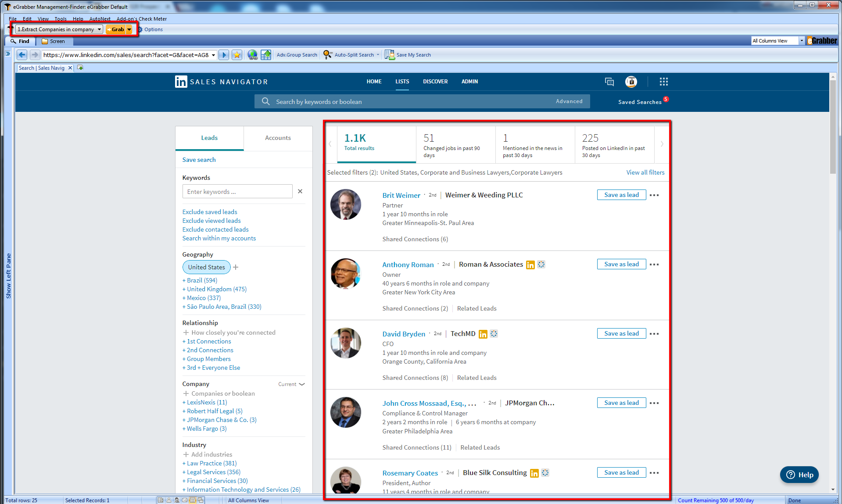842x504 pixels.
Task: Open David Bryden's profile photo
Action: click(346, 343)
